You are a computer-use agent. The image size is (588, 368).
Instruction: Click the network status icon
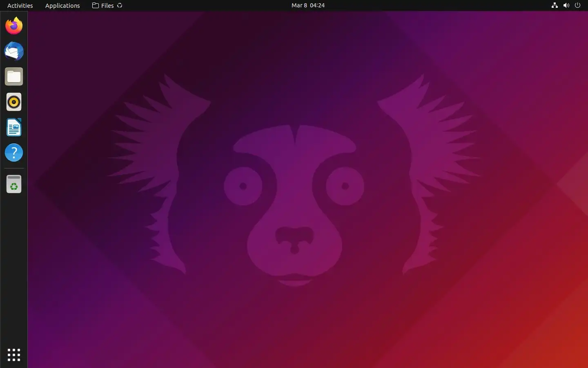(x=555, y=5)
